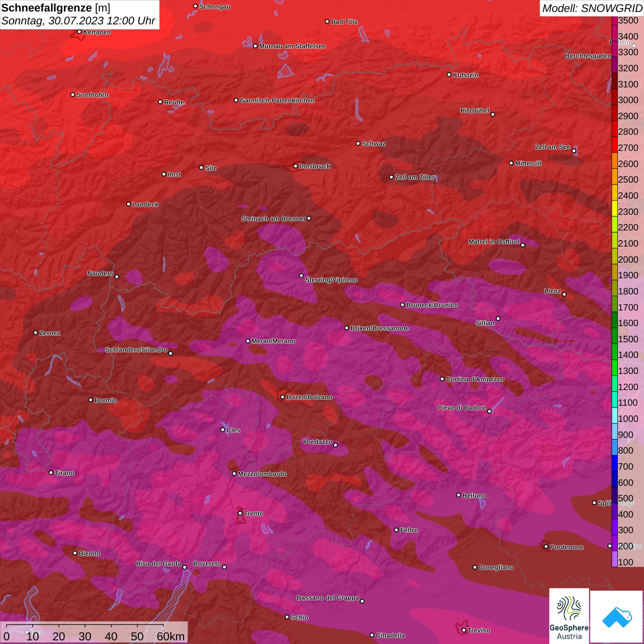Click the 3000 legend value
The image size is (644, 644).
coord(628,100)
